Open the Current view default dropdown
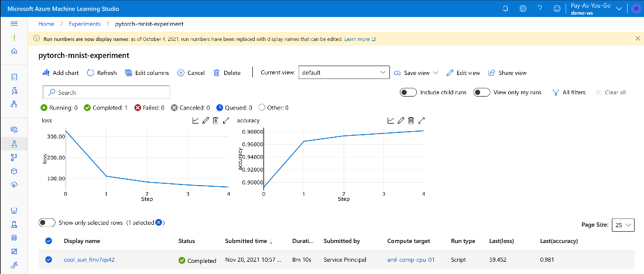This screenshot has height=274, width=644. click(x=344, y=73)
